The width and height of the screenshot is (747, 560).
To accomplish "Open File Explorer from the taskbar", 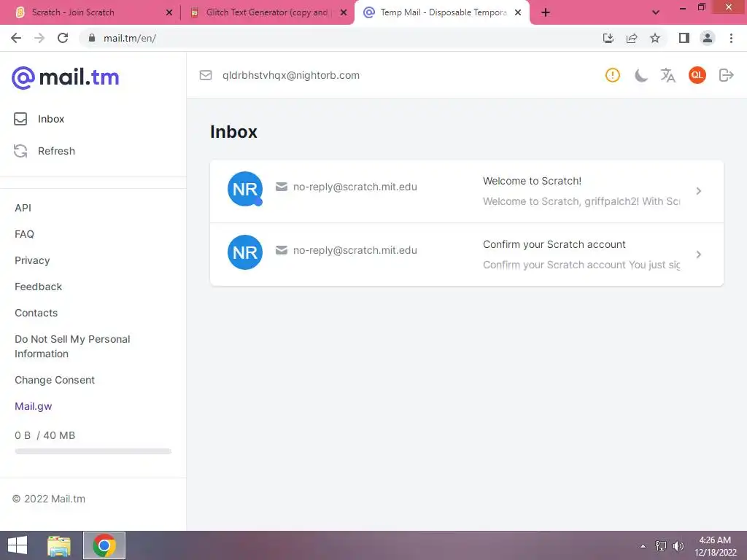I will tap(59, 545).
